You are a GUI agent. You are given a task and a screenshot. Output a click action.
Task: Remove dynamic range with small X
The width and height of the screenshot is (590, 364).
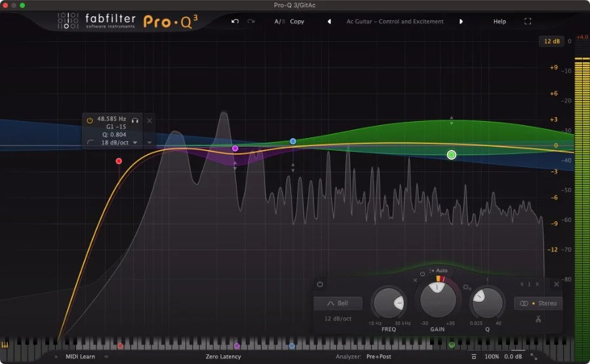click(x=416, y=280)
